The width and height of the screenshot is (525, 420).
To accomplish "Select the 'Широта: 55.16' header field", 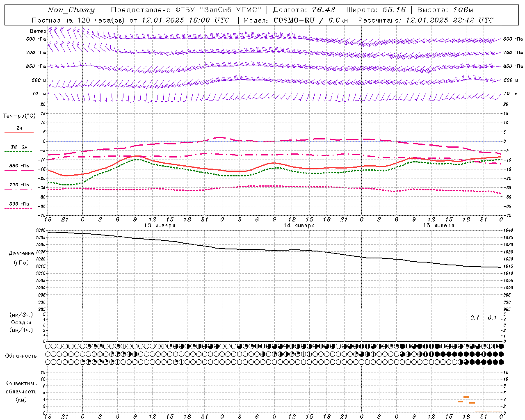I will (x=376, y=10).
